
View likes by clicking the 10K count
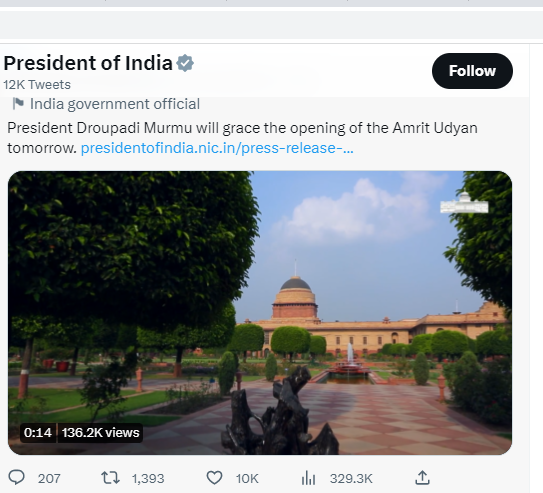click(x=247, y=479)
